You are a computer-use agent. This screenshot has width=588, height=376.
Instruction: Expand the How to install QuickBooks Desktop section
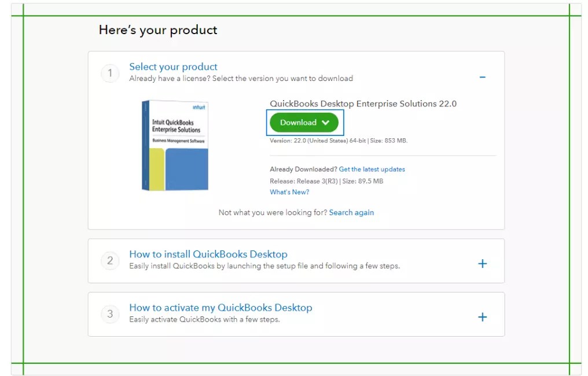coord(483,263)
